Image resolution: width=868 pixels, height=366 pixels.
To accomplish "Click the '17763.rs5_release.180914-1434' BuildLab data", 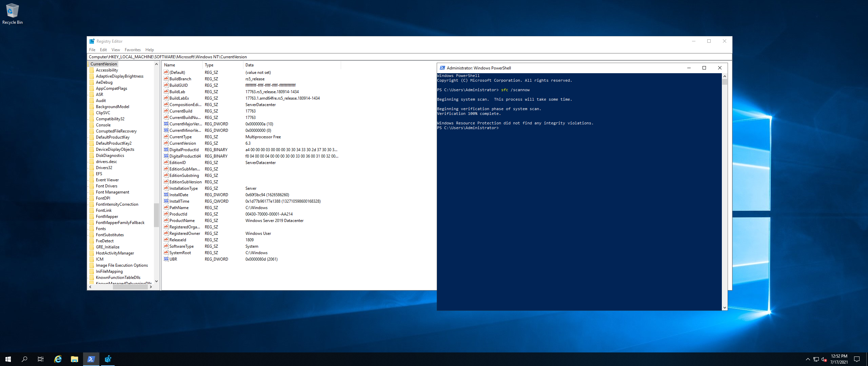I will tap(272, 91).
